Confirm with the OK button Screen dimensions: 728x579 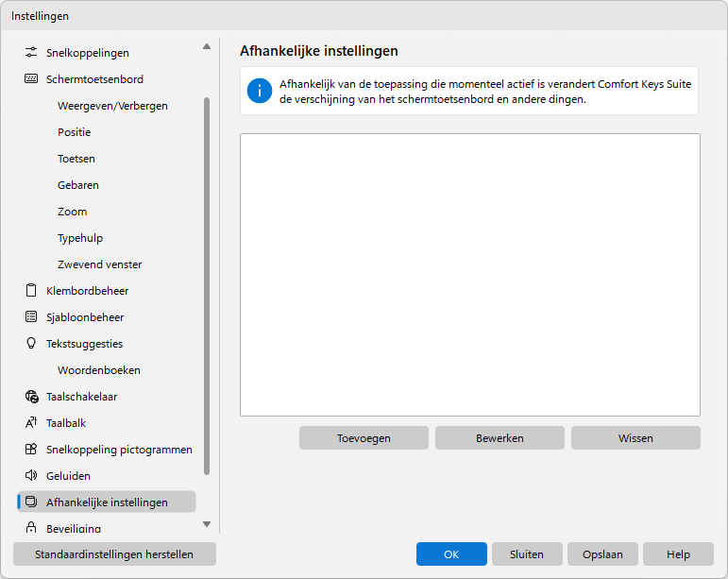click(x=451, y=554)
